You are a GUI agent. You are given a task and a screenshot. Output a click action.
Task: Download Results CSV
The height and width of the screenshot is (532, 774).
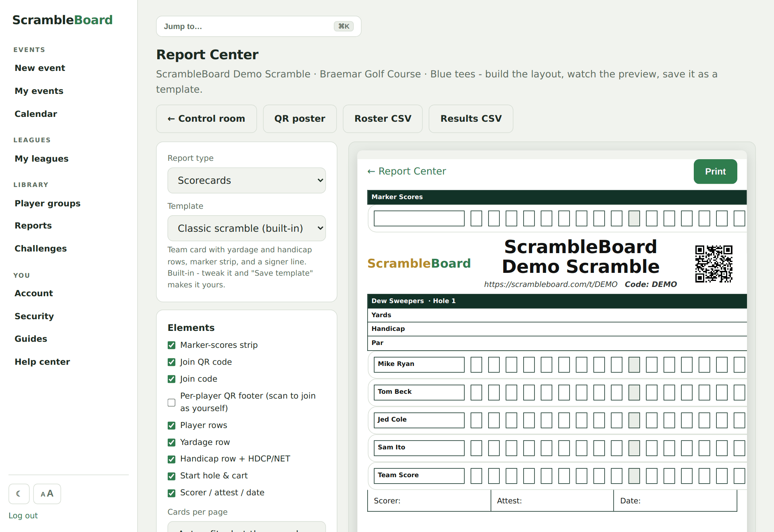pos(471,119)
